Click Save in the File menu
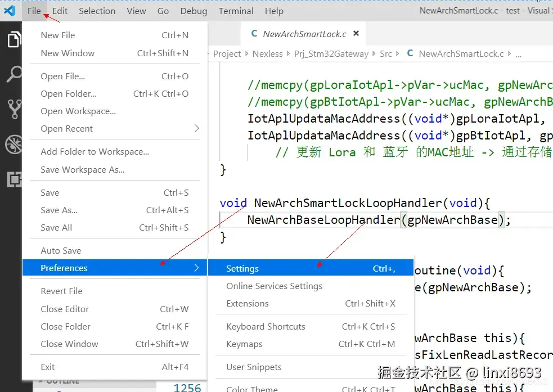Image resolution: width=553 pixels, height=392 pixels. tap(115, 193)
